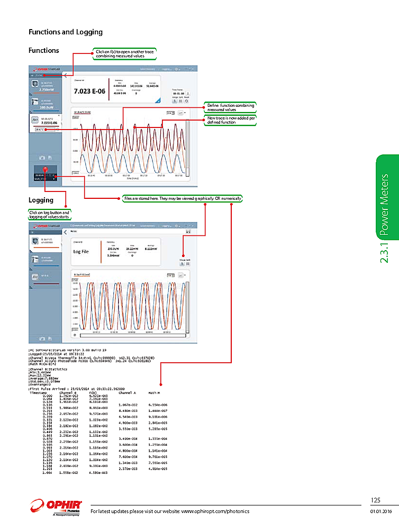The height and width of the screenshot is (532, 399).
Task: Open the graph range dropdown in lower chart
Action: [170, 275]
